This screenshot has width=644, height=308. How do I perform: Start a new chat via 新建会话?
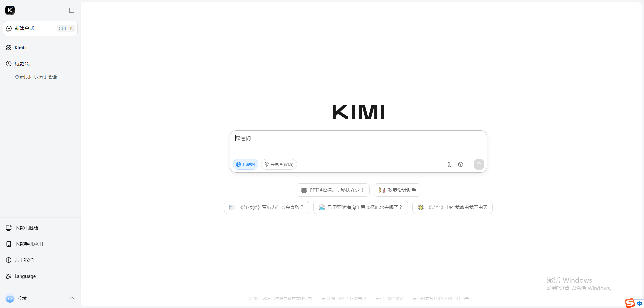tap(40, 28)
